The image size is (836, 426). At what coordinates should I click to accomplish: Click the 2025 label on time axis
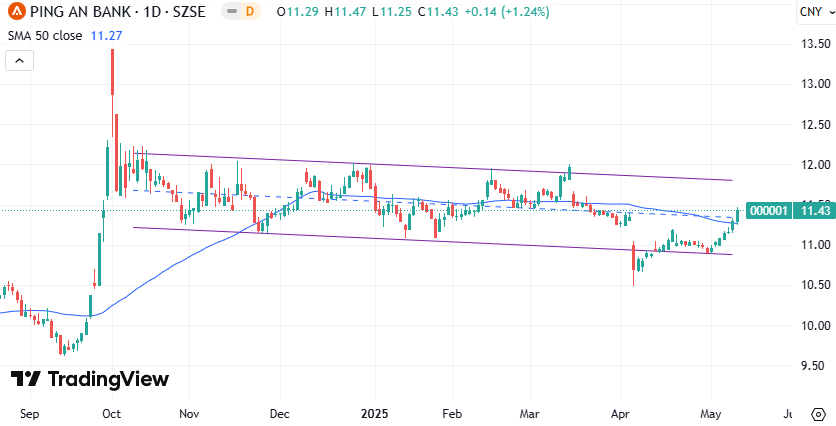[374, 412]
